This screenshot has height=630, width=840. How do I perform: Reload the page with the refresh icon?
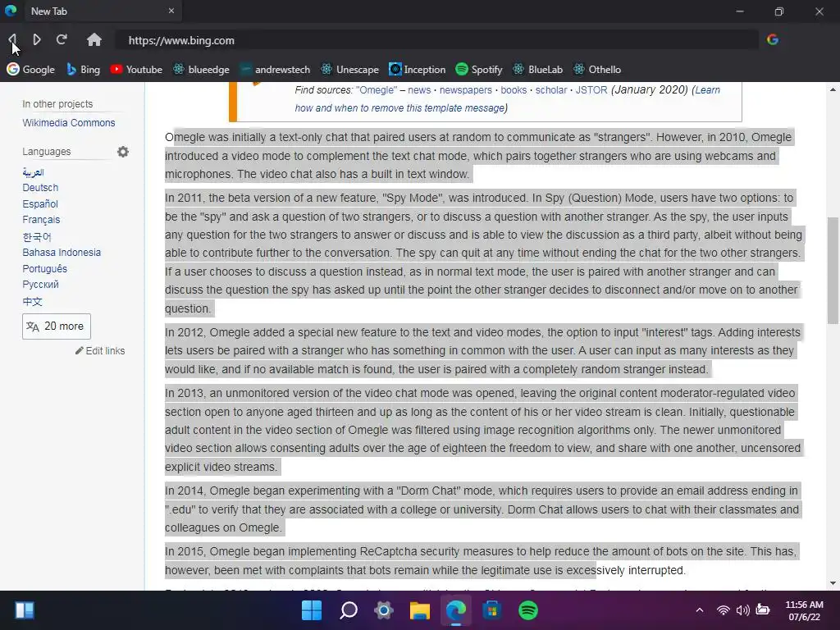click(x=62, y=39)
